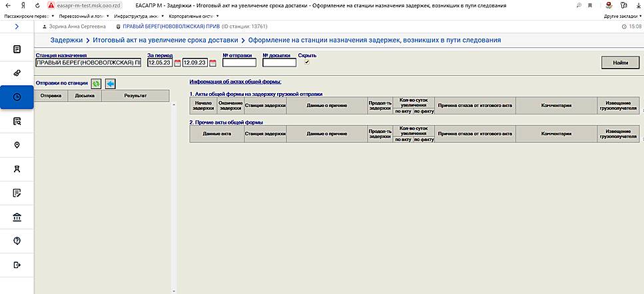Click the blue back arrow icon

click(x=111, y=84)
